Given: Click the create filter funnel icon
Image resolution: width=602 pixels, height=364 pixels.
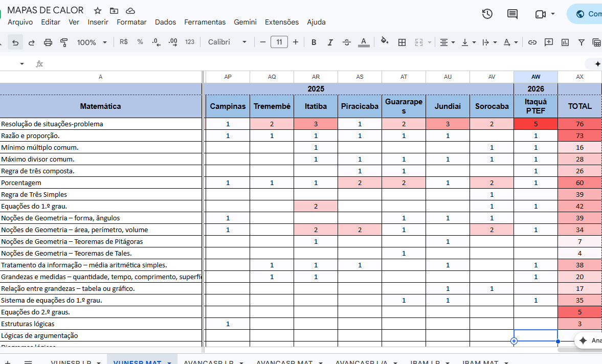Looking at the screenshot, I should click(x=581, y=42).
